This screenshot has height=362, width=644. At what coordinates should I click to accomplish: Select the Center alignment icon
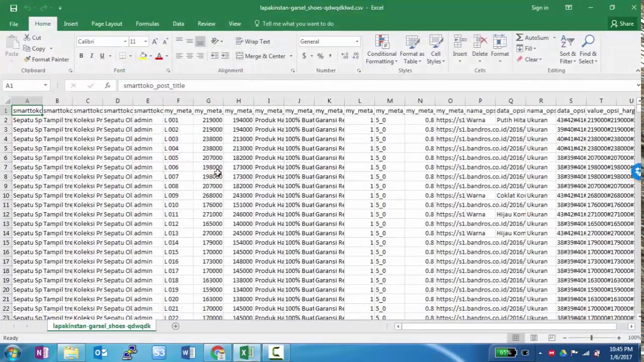pos(189,56)
